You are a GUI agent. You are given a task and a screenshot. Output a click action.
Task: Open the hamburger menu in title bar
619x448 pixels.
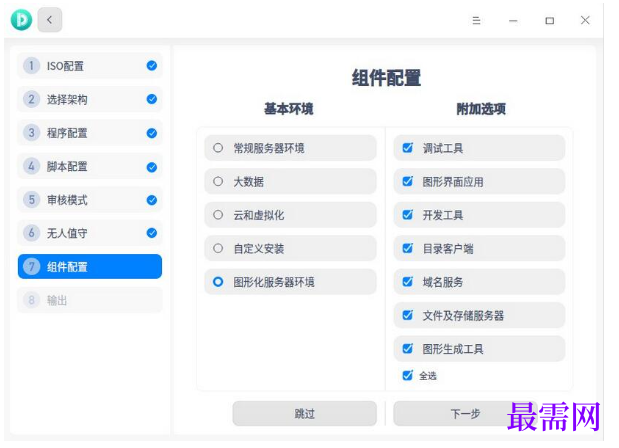[x=476, y=21]
